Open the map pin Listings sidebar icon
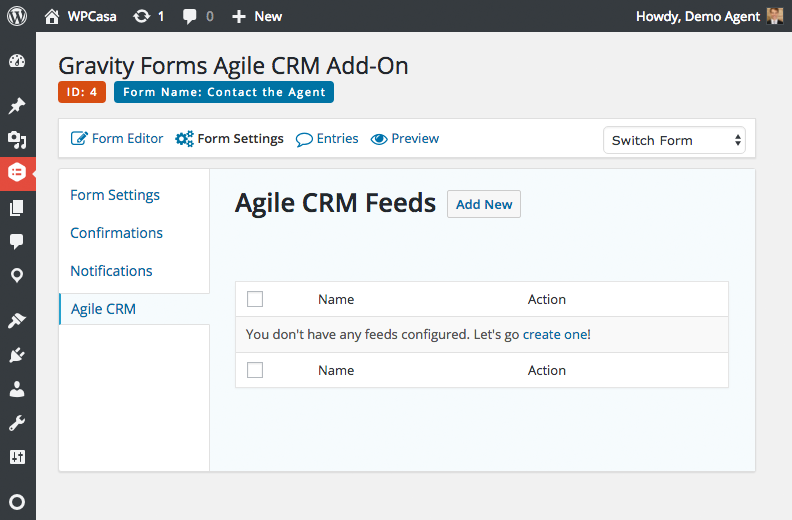The width and height of the screenshot is (792, 520). [x=17, y=275]
